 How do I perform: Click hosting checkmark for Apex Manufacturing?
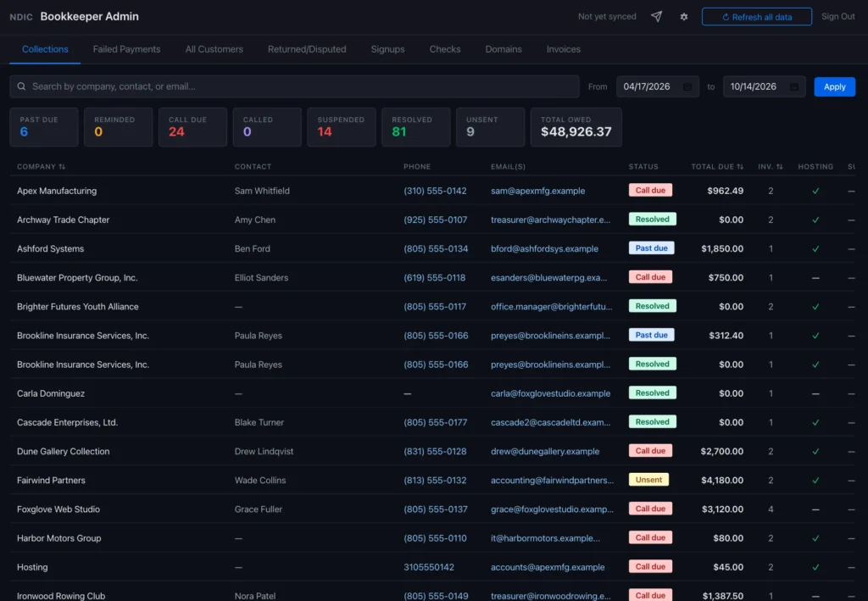click(815, 191)
